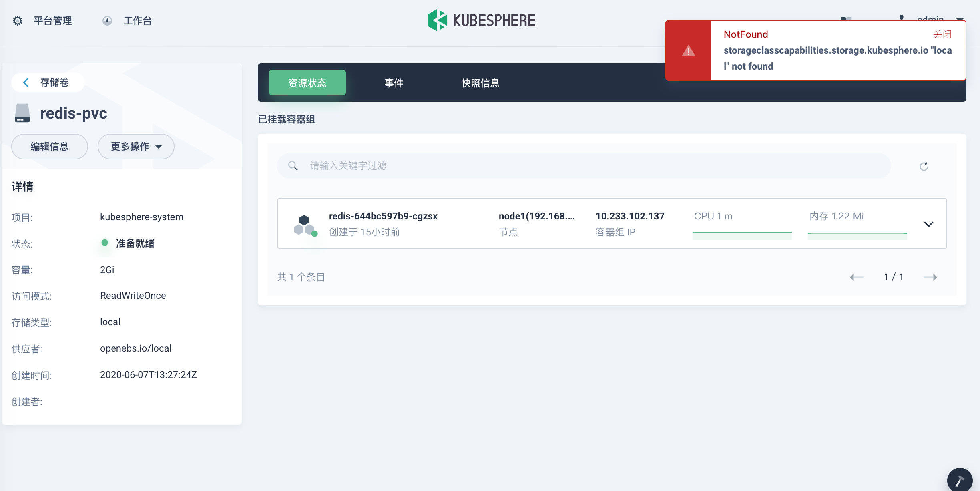Viewport: 980px width, 491px height.
Task: Click the KubeSphere logo
Action: click(481, 20)
